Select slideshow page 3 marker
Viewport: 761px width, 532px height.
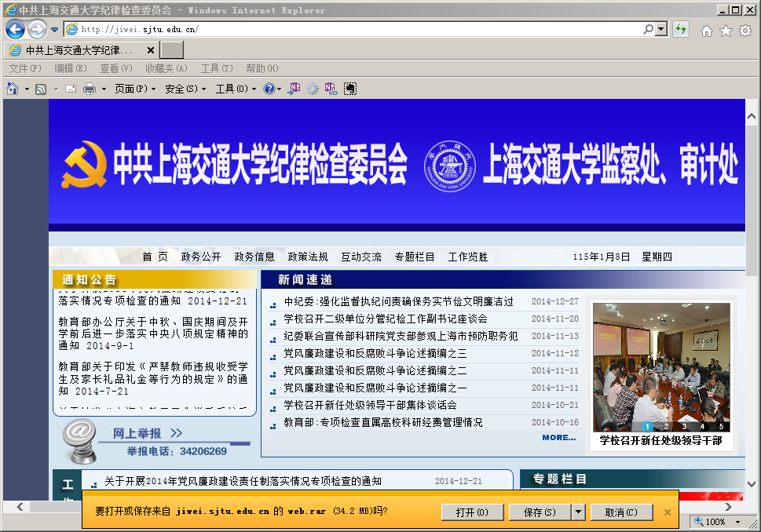[x=684, y=426]
